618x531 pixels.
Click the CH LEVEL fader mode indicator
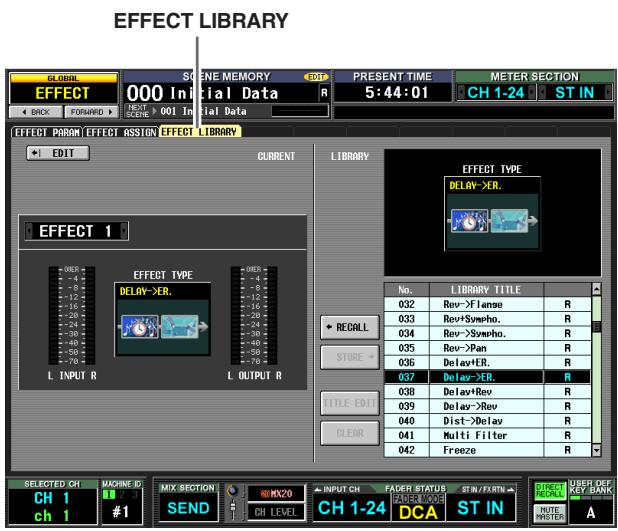(x=277, y=512)
